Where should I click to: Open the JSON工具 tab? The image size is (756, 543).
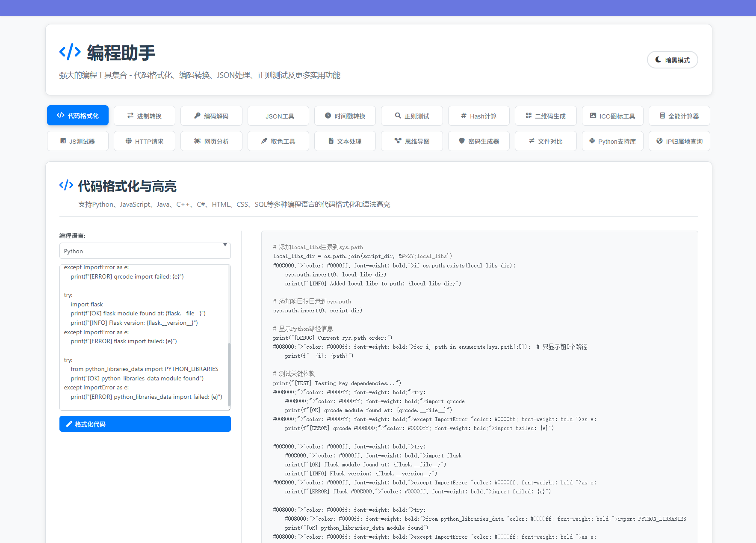click(278, 116)
